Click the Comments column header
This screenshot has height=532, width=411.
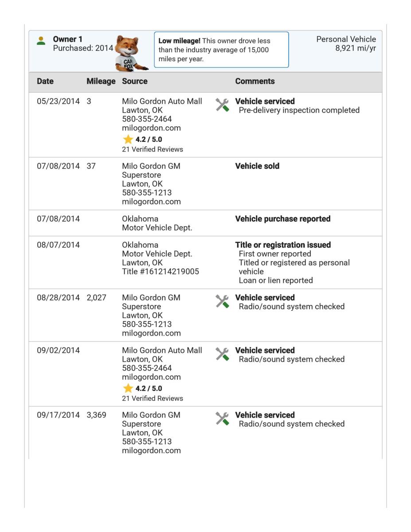254,82
